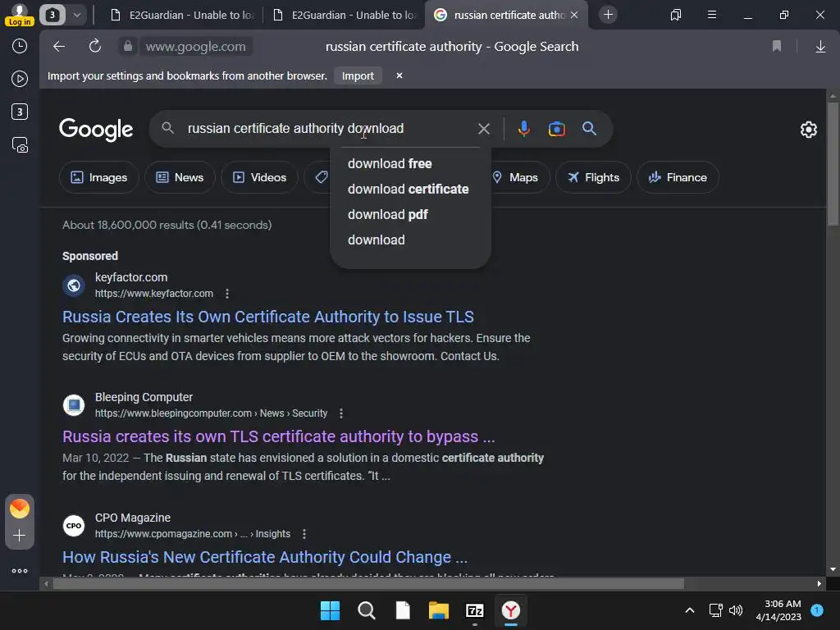Open keyfactor.com result options menu
The width and height of the screenshot is (840, 630).
[x=227, y=294]
